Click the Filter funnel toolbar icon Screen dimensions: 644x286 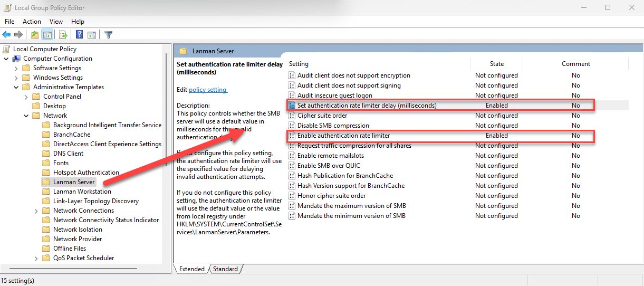click(108, 35)
